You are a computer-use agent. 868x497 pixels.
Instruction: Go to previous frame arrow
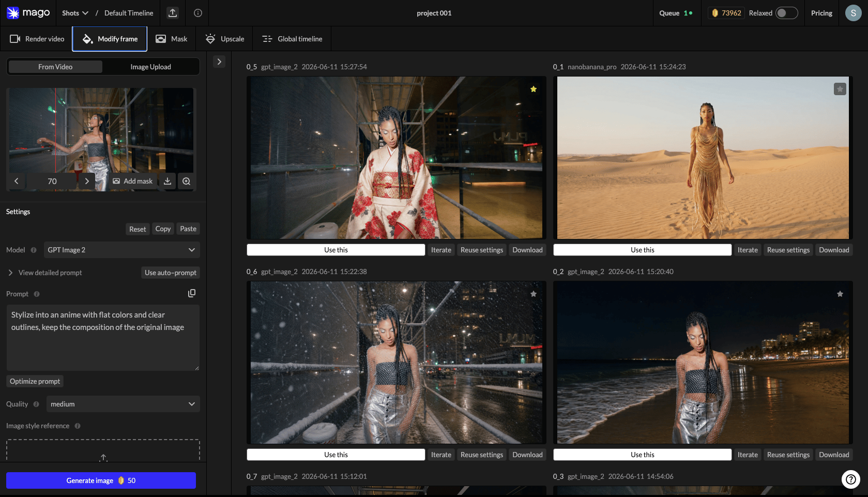(17, 181)
